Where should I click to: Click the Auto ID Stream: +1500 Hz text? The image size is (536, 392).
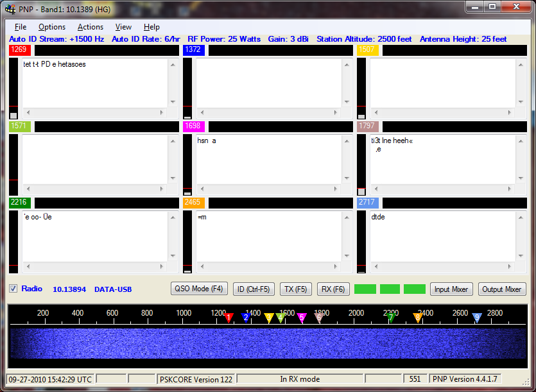[x=56, y=39]
